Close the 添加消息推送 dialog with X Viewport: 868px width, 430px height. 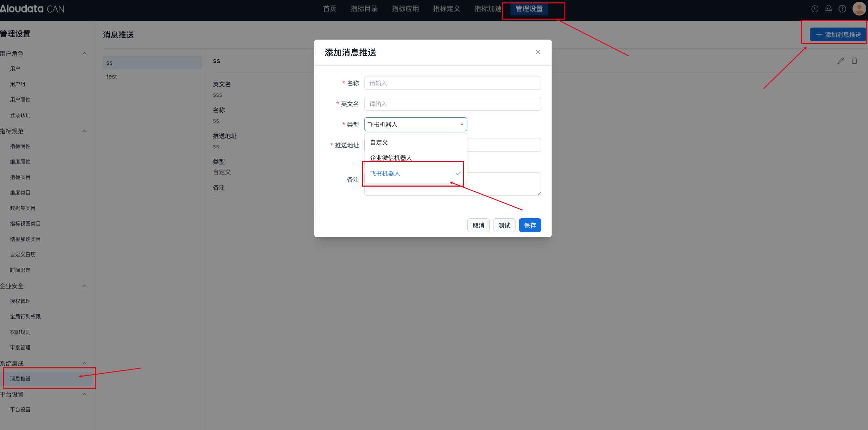[538, 52]
